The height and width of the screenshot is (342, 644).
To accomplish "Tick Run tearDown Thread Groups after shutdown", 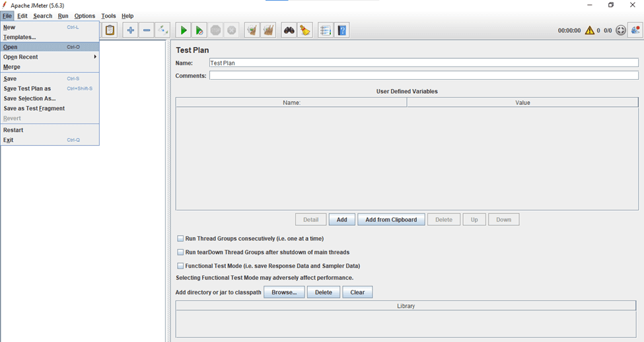I will coord(180,252).
